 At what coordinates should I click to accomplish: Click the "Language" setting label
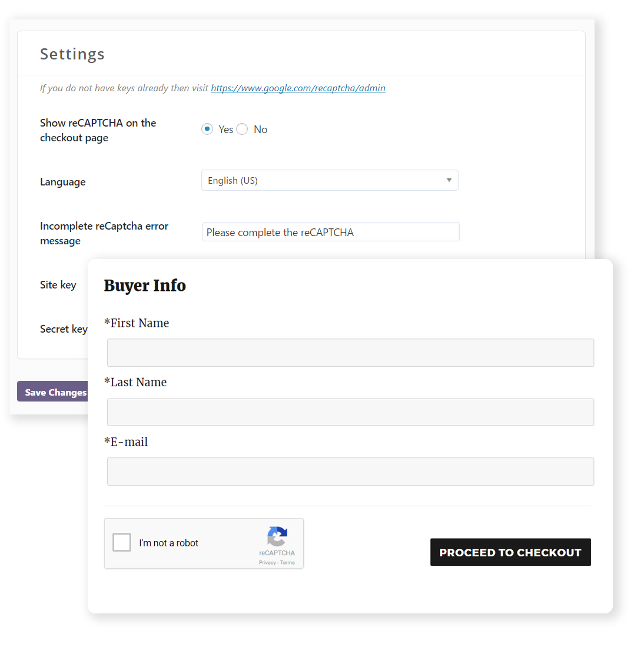coord(63,182)
